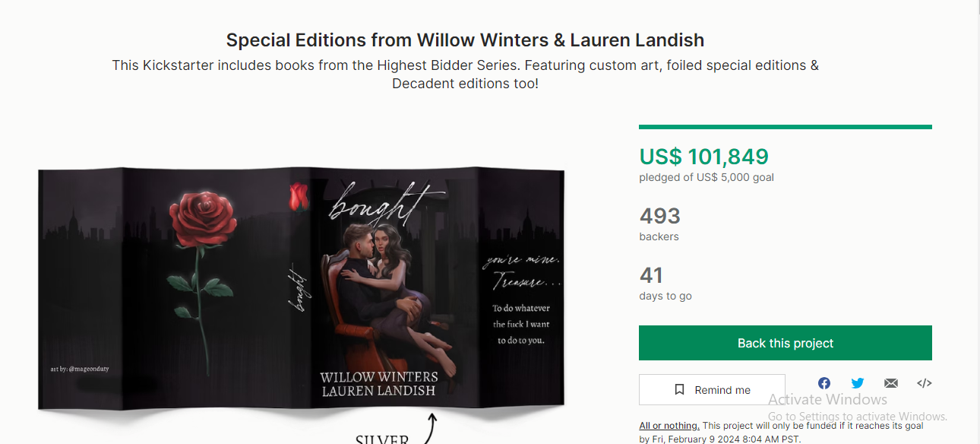The image size is (980, 444).
Task: Open the embed code icon
Action: tap(925, 383)
